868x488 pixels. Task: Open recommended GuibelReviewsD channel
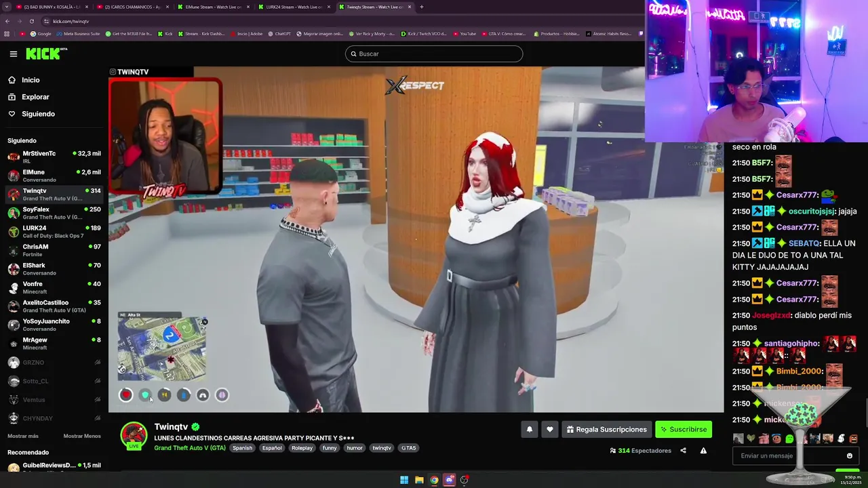pyautogui.click(x=54, y=467)
